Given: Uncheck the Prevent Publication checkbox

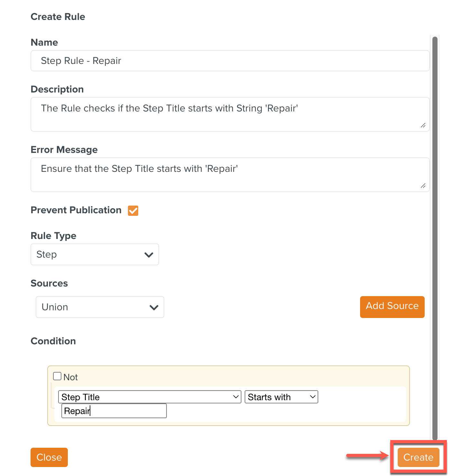Looking at the screenshot, I should (133, 211).
